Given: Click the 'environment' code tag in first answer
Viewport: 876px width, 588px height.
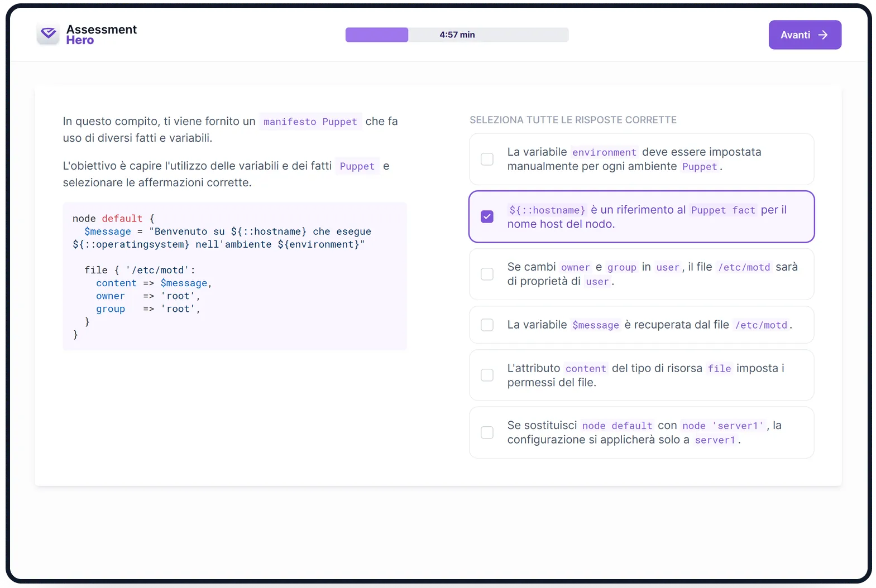Looking at the screenshot, I should (604, 152).
